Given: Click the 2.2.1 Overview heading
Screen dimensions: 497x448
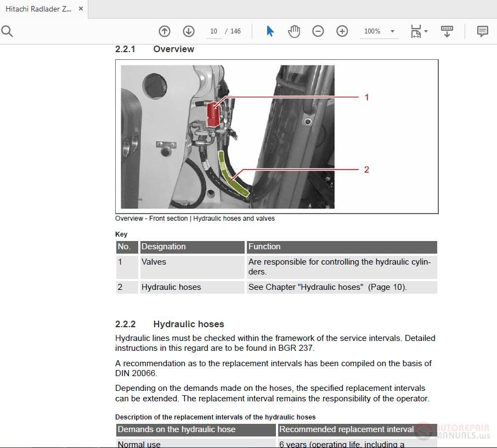Looking at the screenshot, I should point(154,49).
